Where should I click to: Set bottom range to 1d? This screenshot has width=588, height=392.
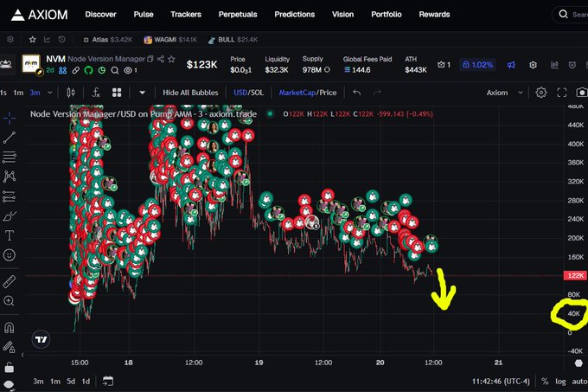pyautogui.click(x=86, y=381)
